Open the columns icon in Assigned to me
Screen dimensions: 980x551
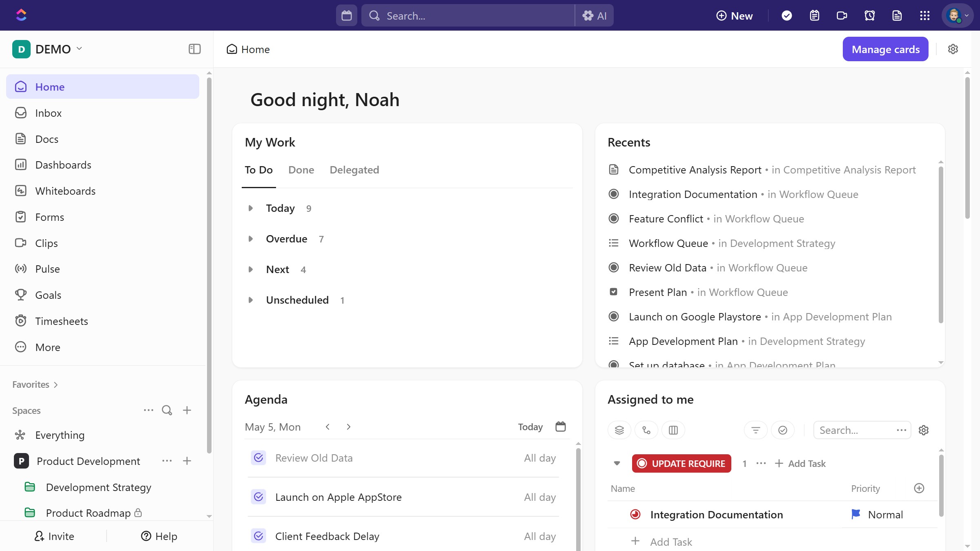(673, 430)
